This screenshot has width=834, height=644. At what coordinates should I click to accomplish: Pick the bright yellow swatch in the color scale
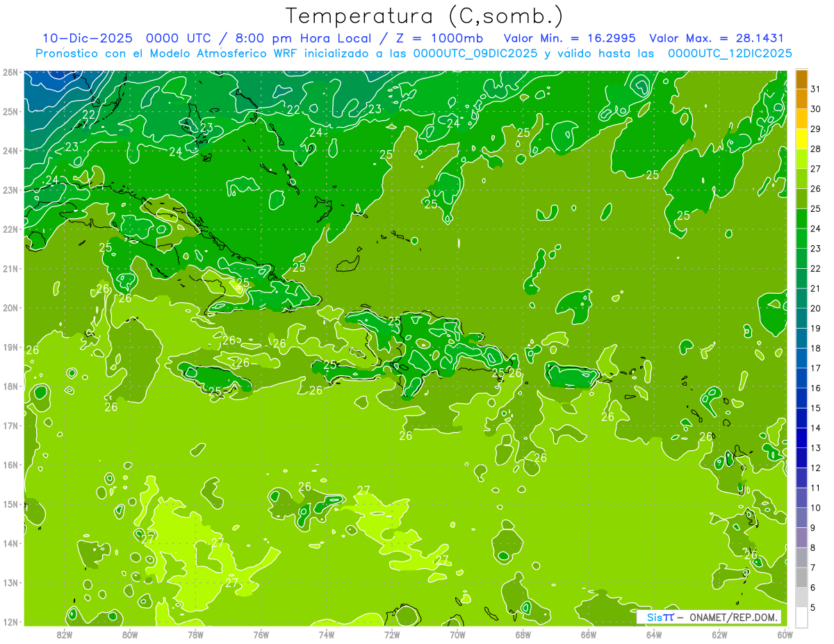pos(801,139)
